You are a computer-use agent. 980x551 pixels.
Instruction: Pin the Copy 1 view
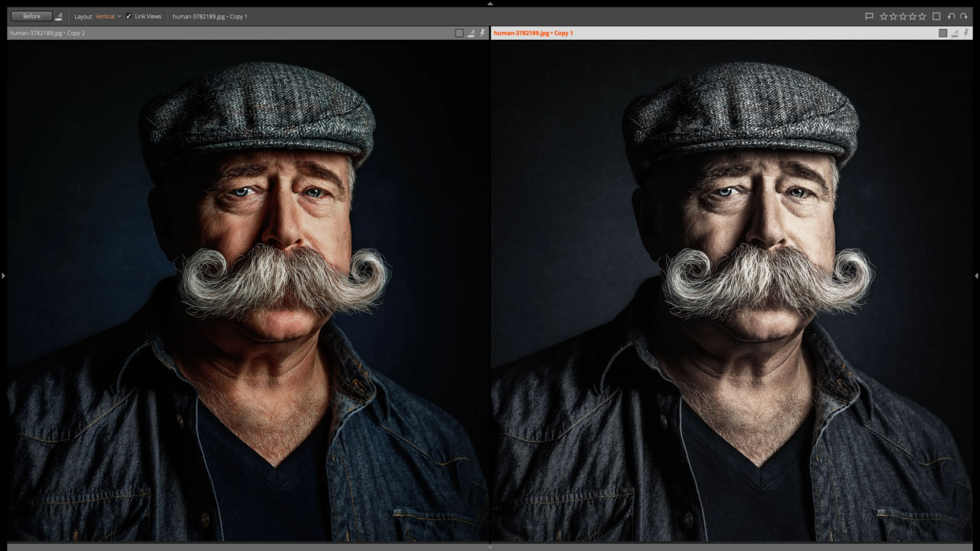coord(966,33)
